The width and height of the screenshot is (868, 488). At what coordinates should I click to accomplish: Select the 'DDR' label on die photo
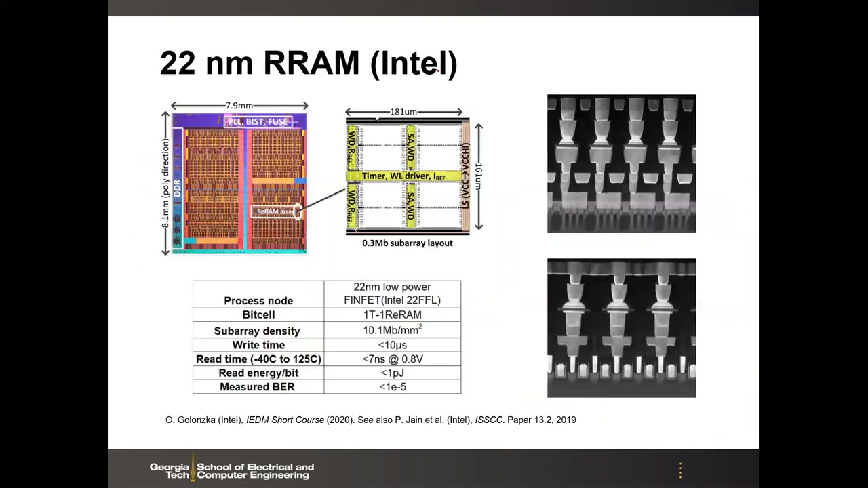177,188
